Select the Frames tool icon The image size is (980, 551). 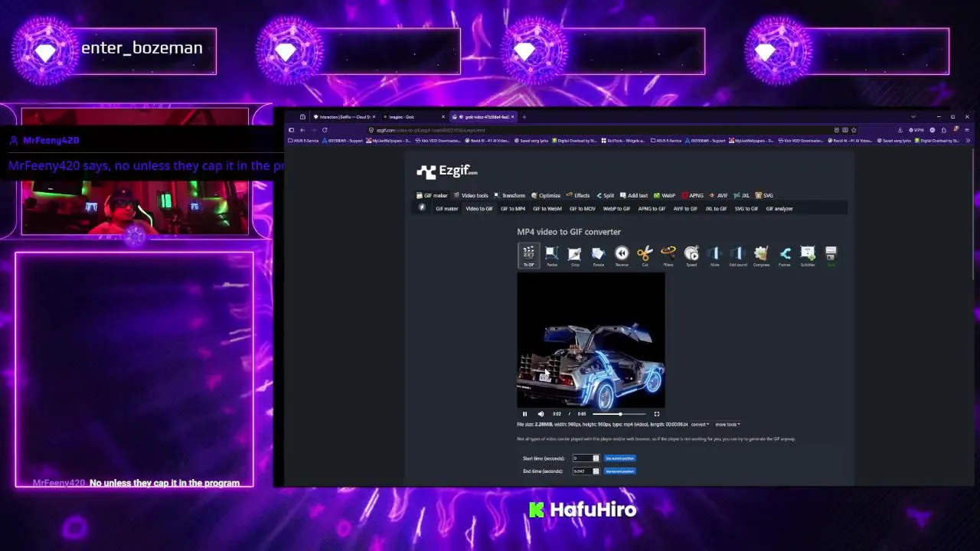pos(785,256)
